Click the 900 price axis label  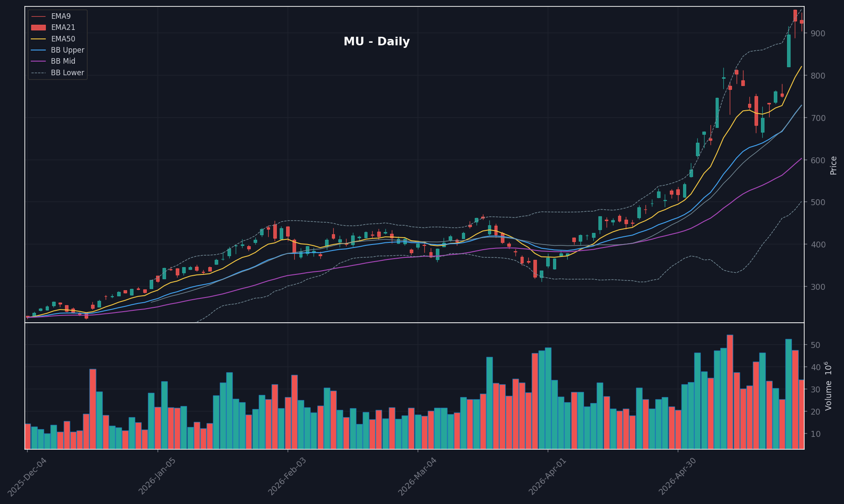pyautogui.click(x=818, y=33)
